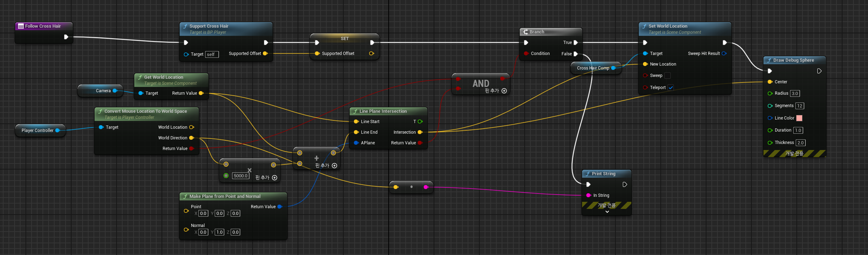The image size is (868, 255).
Task: Click the Supported Offset output pin on Support Cross Hair
Action: coord(265,54)
